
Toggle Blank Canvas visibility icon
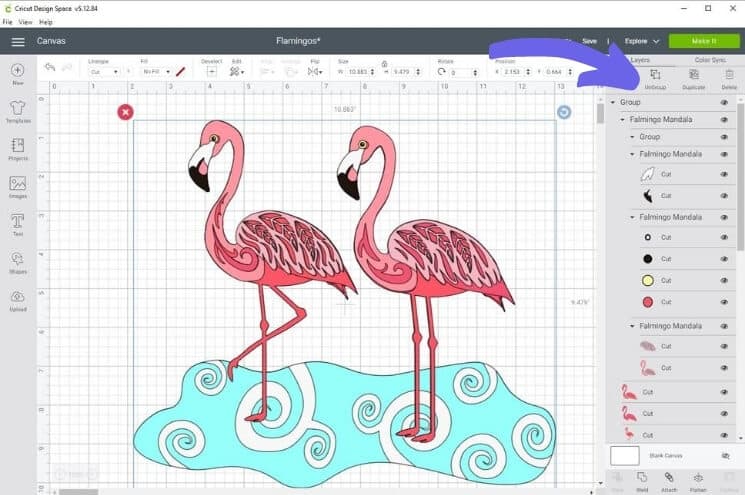coord(725,456)
